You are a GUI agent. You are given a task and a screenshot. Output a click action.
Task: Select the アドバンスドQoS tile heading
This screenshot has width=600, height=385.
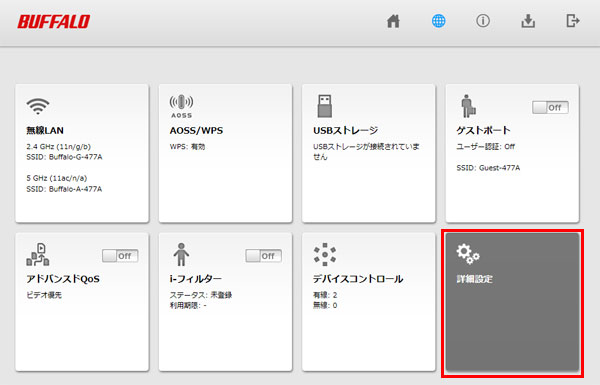pyautogui.click(x=63, y=279)
